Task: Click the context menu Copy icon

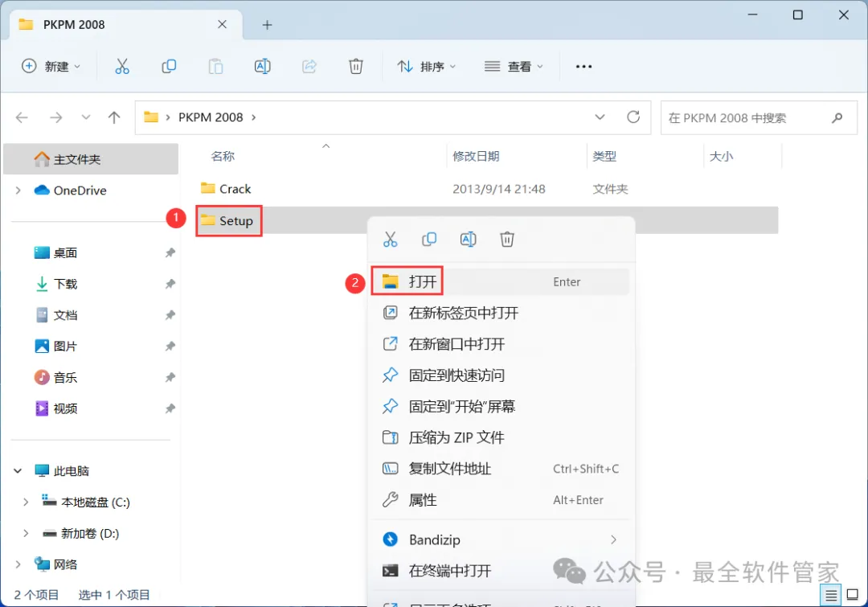Action: (429, 240)
